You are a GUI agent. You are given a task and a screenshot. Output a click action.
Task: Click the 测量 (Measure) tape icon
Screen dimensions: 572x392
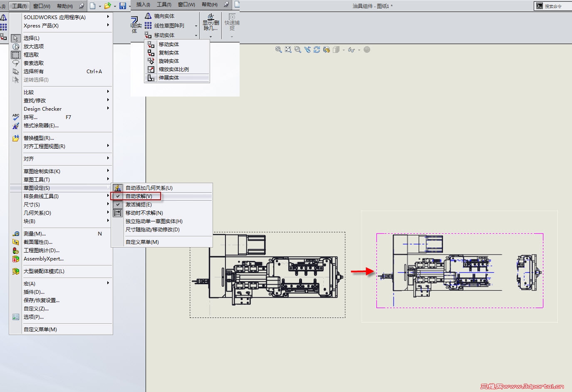16,234
